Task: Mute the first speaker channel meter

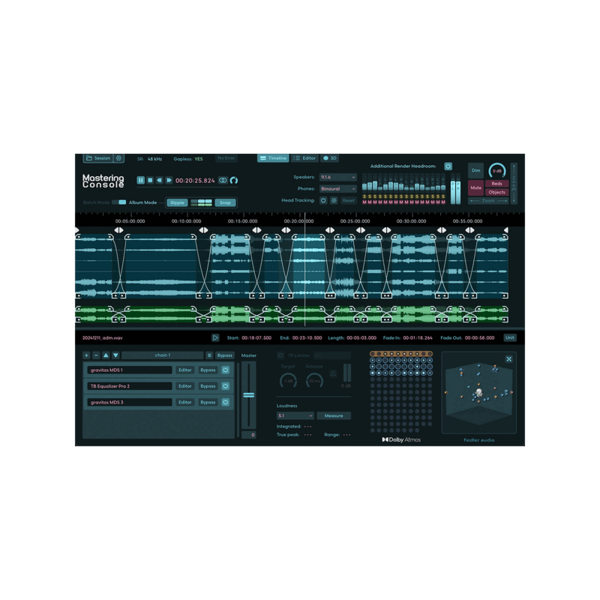Action: tap(364, 202)
